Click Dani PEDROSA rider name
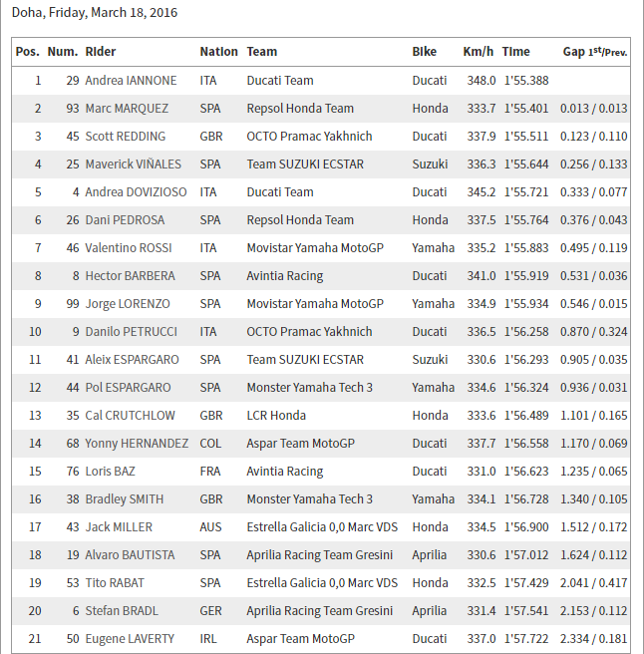 pos(125,220)
